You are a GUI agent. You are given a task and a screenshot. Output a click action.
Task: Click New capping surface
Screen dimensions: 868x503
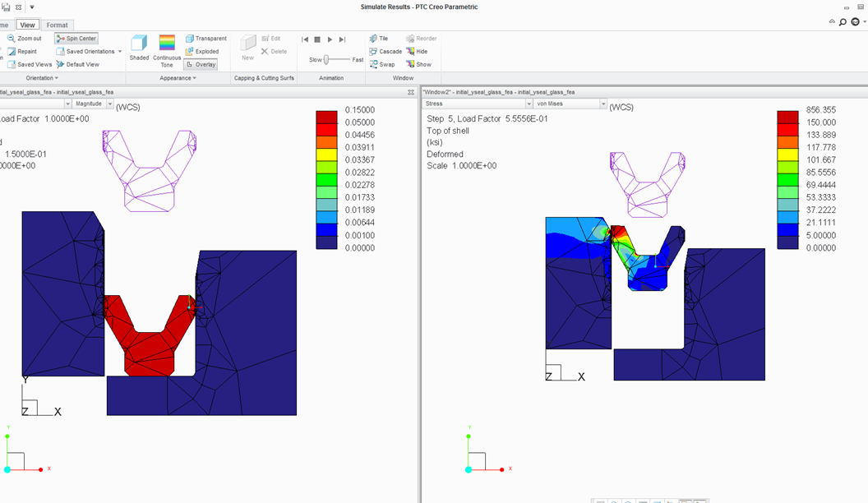247,48
